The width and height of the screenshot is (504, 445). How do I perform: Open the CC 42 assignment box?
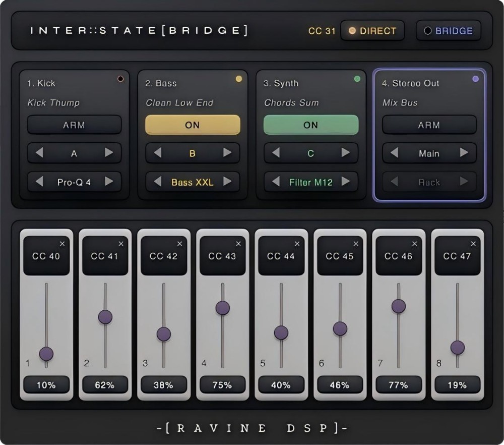[164, 256]
